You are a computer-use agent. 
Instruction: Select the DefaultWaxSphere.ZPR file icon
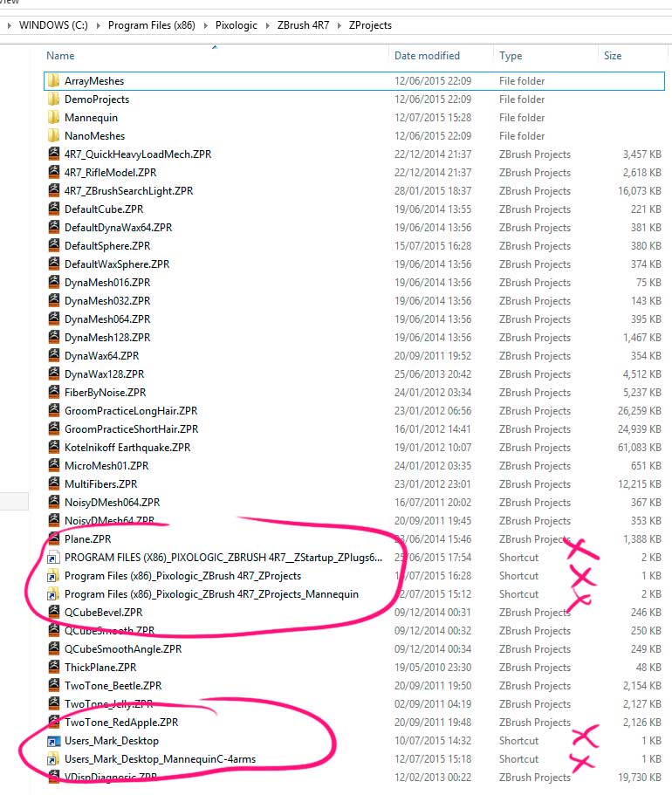53,264
